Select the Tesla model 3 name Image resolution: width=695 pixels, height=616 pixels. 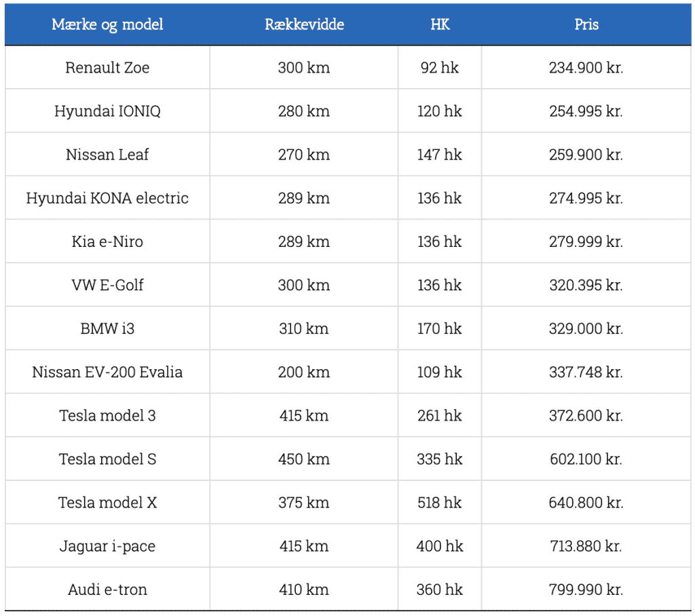pyautogui.click(x=107, y=415)
